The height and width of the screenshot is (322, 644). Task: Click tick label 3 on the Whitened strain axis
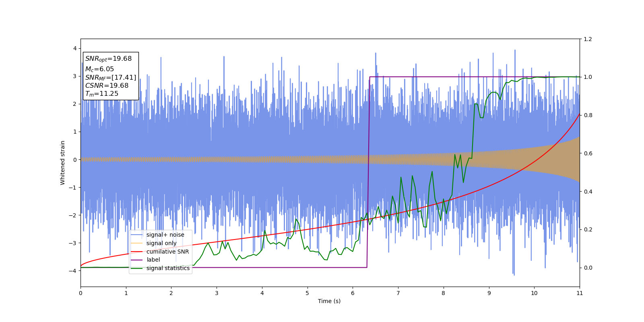(75, 76)
